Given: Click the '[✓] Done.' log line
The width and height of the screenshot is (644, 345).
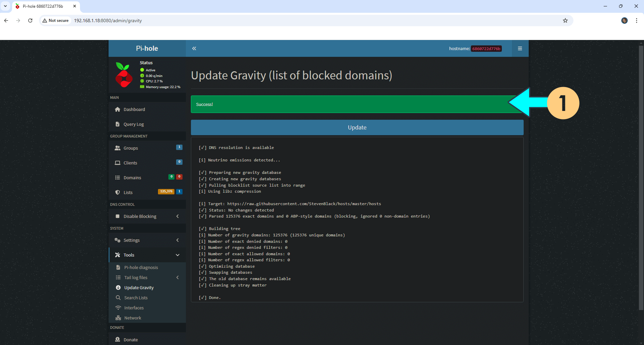Looking at the screenshot, I should tap(210, 298).
